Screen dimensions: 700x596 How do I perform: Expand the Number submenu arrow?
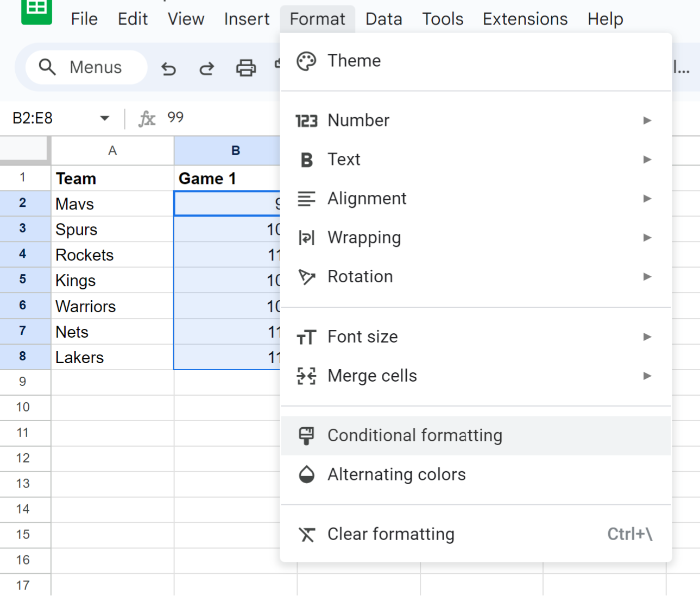(x=647, y=121)
